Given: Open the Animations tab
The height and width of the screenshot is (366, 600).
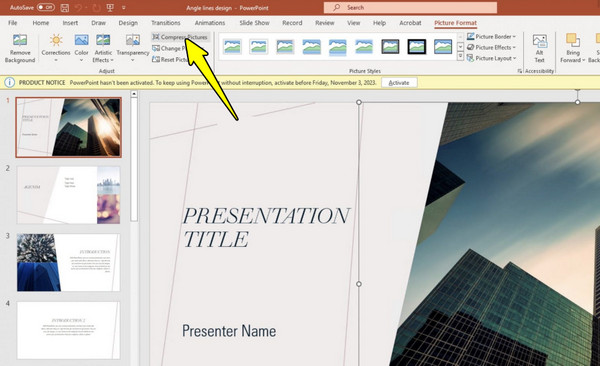Looking at the screenshot, I should point(210,23).
